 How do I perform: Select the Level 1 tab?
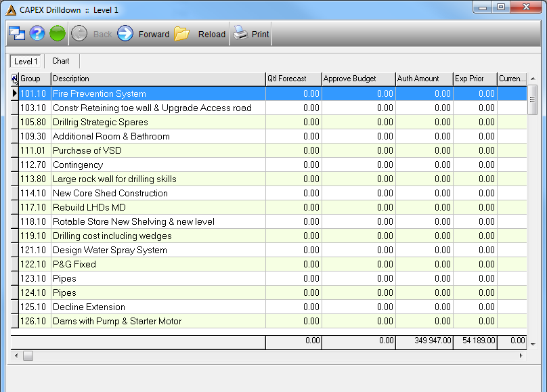click(x=26, y=62)
